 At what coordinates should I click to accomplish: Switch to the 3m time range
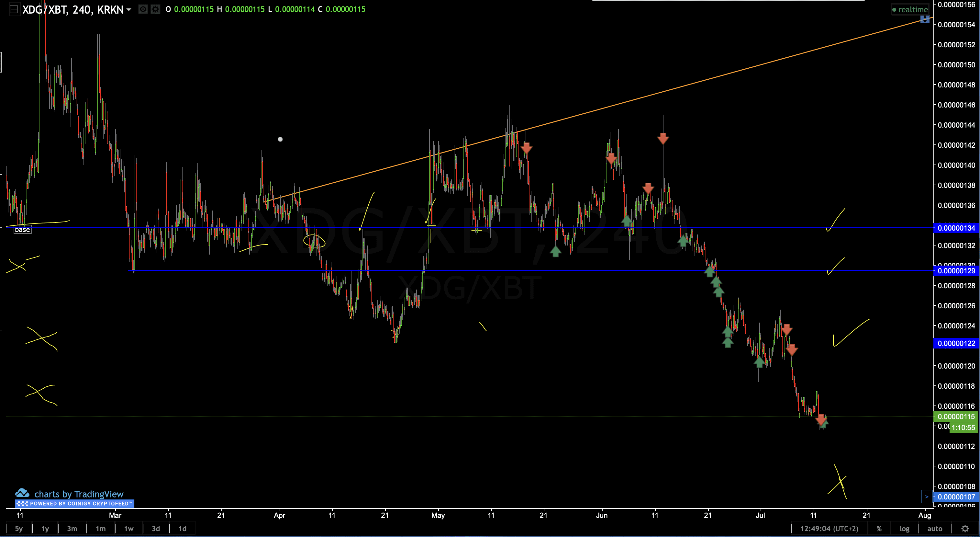(x=72, y=528)
